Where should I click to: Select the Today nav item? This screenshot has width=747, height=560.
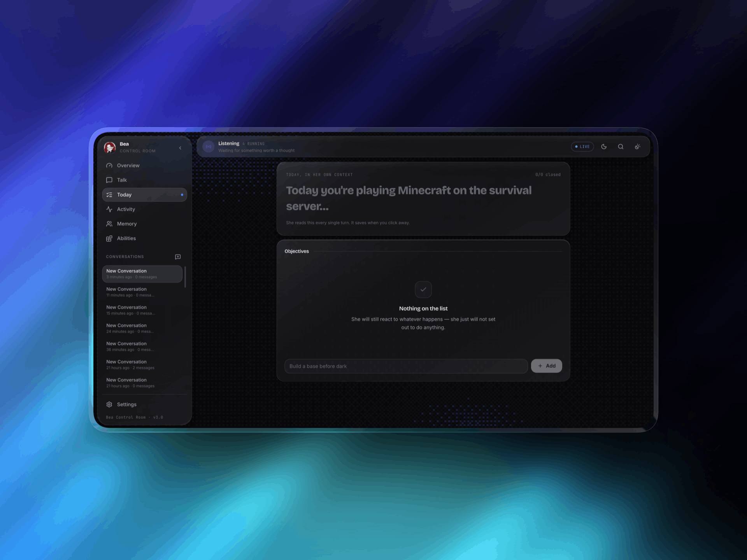(x=144, y=195)
